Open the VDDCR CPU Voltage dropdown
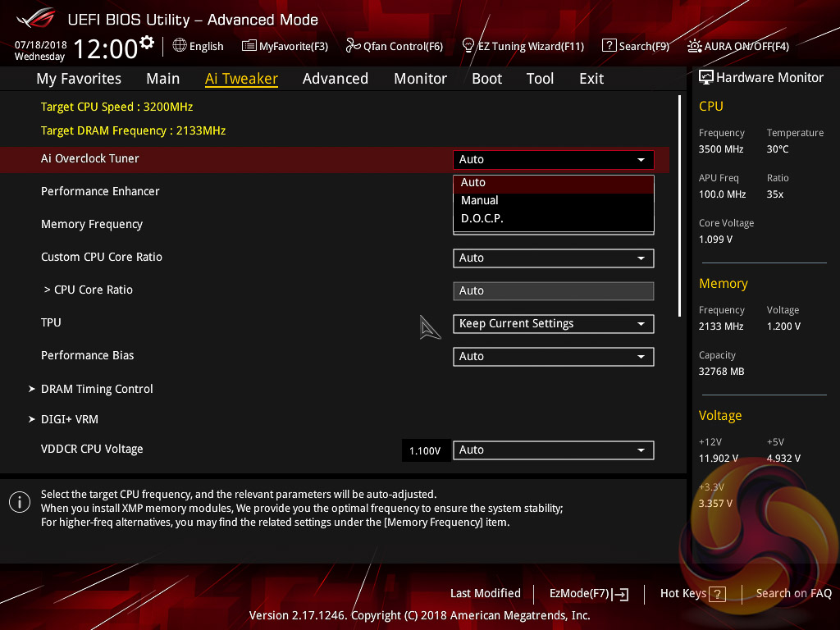This screenshot has width=840, height=630. pos(554,450)
